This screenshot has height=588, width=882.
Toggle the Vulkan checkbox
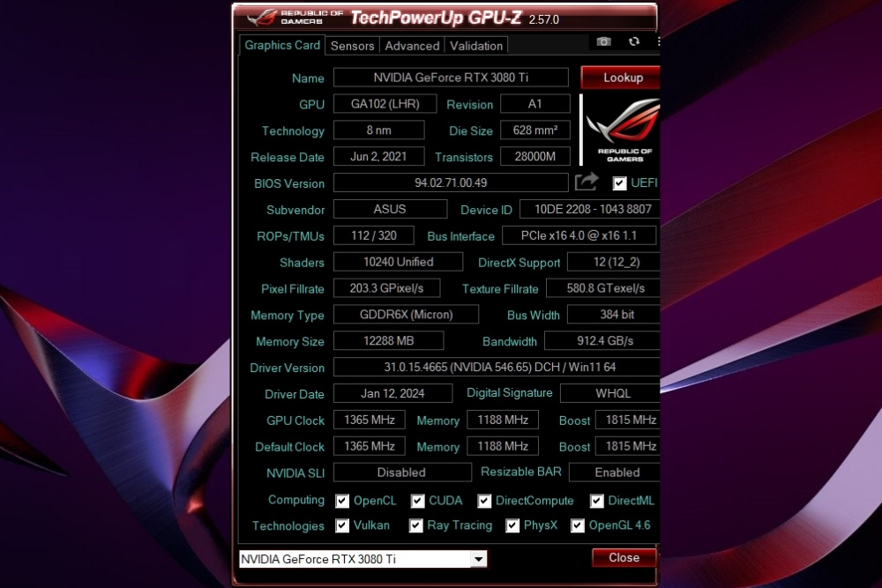pos(342,525)
